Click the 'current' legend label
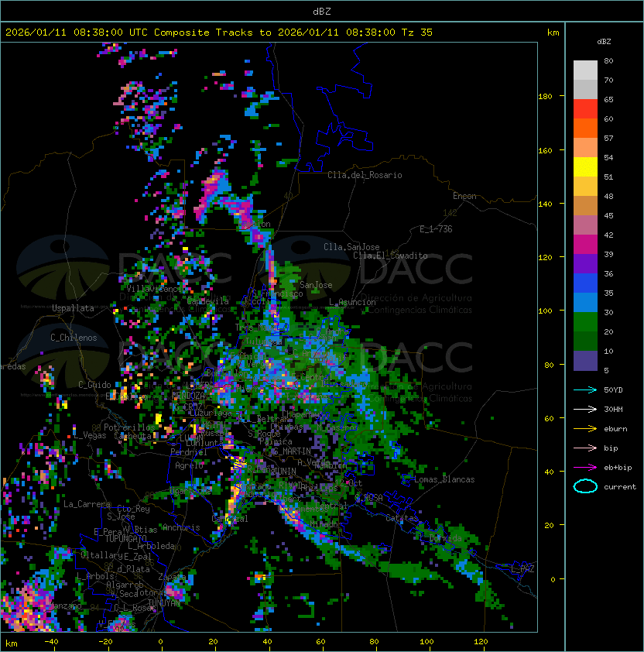The width and height of the screenshot is (644, 652). (620, 487)
